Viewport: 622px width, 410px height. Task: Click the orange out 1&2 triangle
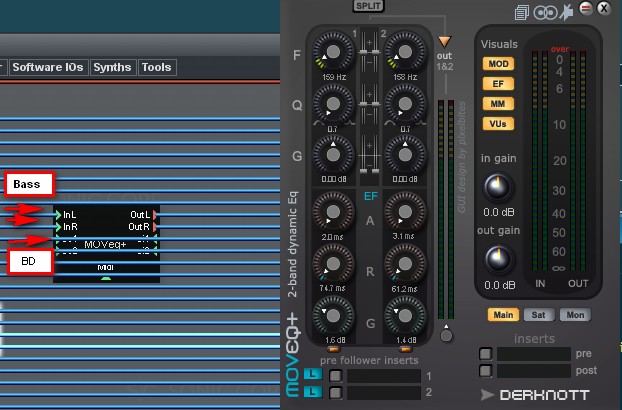coord(445,41)
